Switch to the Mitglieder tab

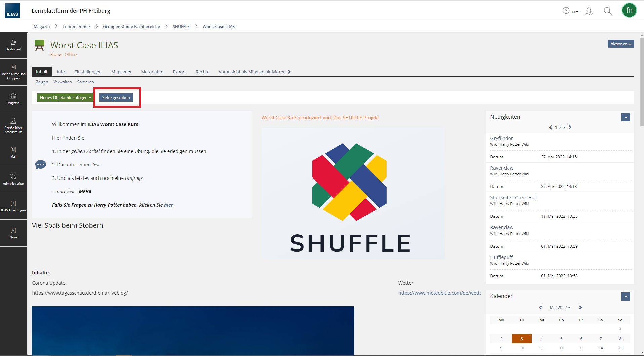point(121,72)
